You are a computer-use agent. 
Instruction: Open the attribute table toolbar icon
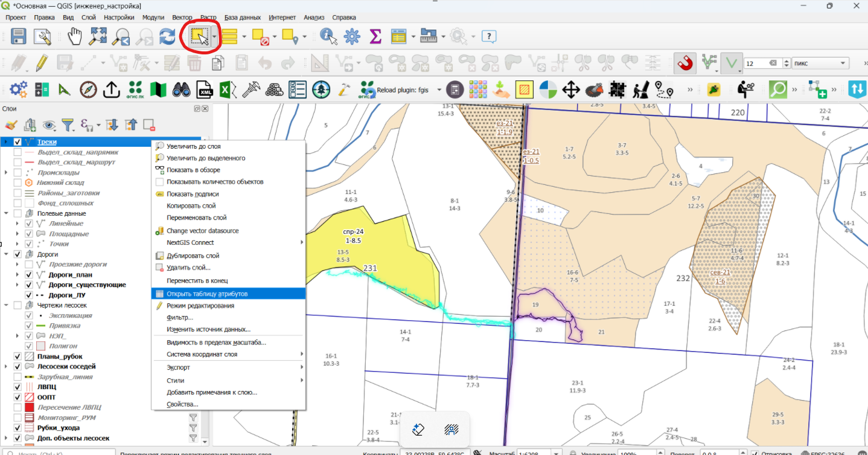[x=398, y=37]
